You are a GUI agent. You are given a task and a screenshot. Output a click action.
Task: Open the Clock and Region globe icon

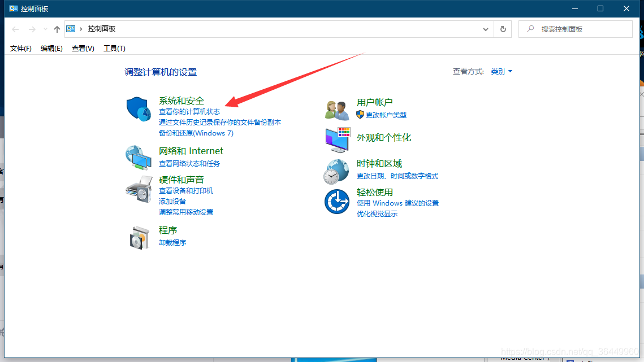(x=336, y=172)
